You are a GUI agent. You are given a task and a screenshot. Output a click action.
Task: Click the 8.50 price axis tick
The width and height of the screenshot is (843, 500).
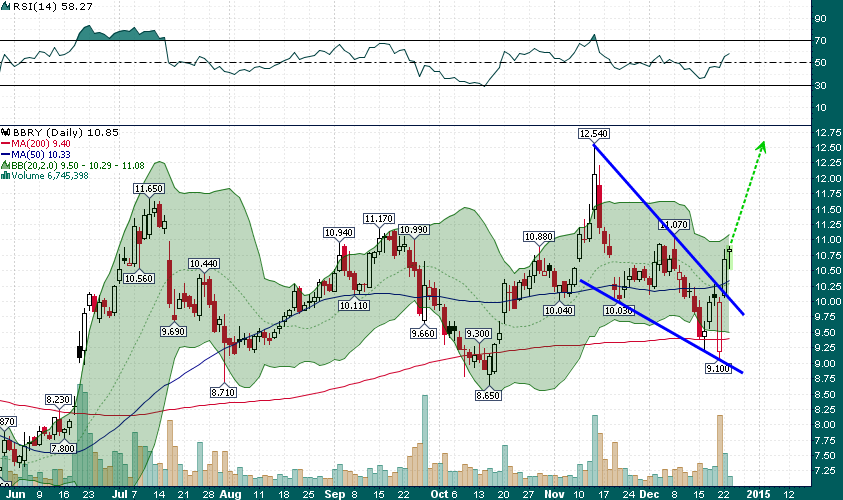coord(826,394)
